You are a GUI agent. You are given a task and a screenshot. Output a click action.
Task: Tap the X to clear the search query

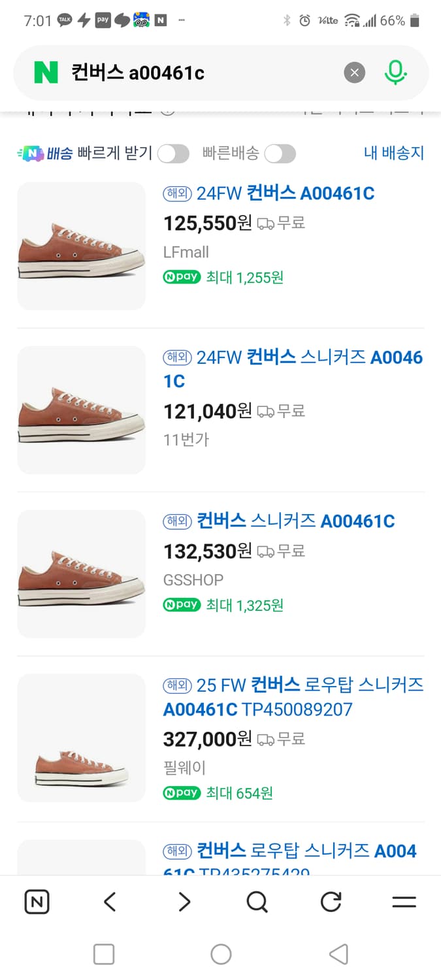pos(355,73)
